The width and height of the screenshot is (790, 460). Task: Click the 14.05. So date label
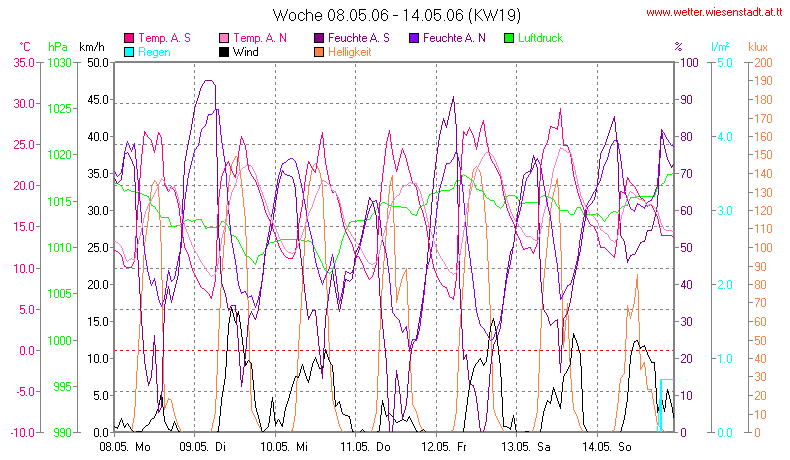607,446
